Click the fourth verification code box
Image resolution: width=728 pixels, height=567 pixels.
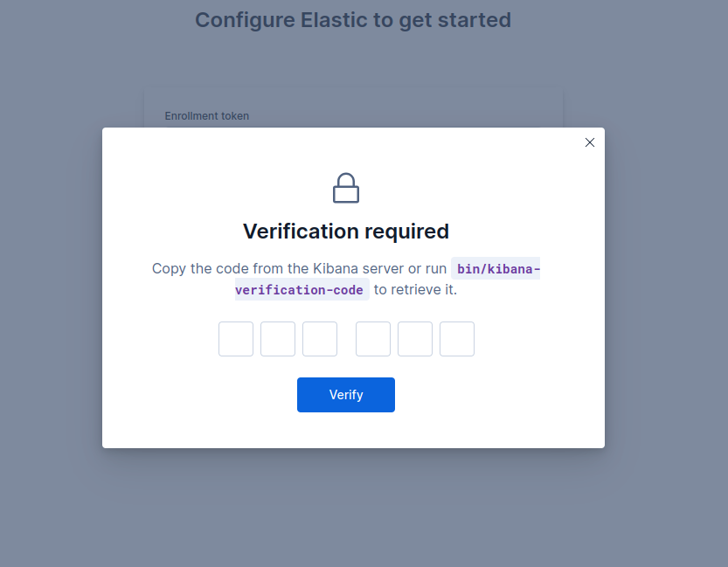[x=372, y=339]
